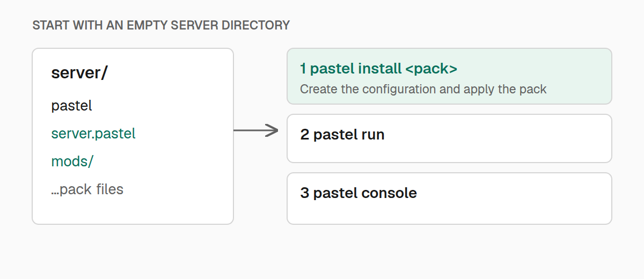The width and height of the screenshot is (644, 279).
Task: Open the pastel console step
Action: coord(449,199)
